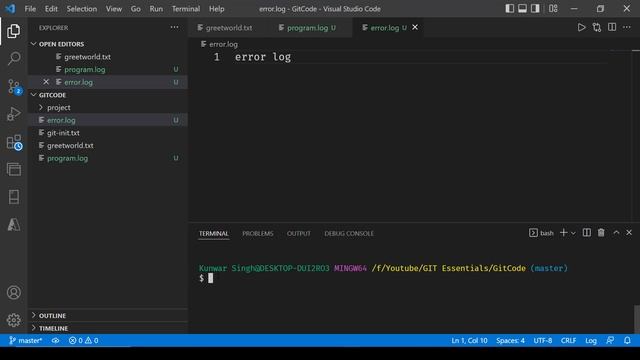This screenshot has height=360, width=640.
Task: Open program.log in the GITCODE file tree
Action: (107, 158)
